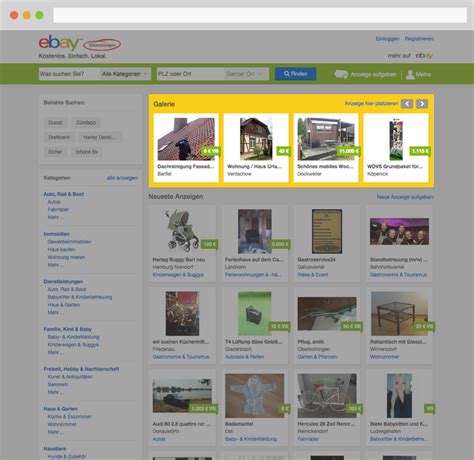Click the 'alle anzeigen' categories link

122,178
